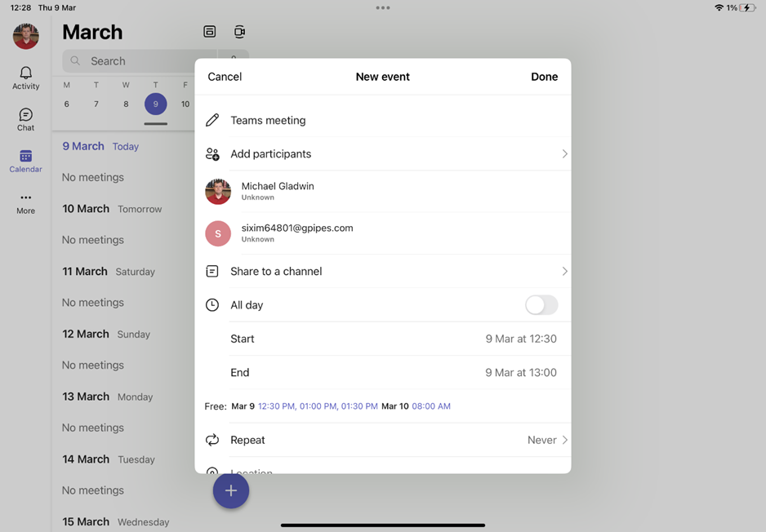Tap the pencil icon beside Teams meeting
This screenshot has height=532, width=766.
[212, 120]
